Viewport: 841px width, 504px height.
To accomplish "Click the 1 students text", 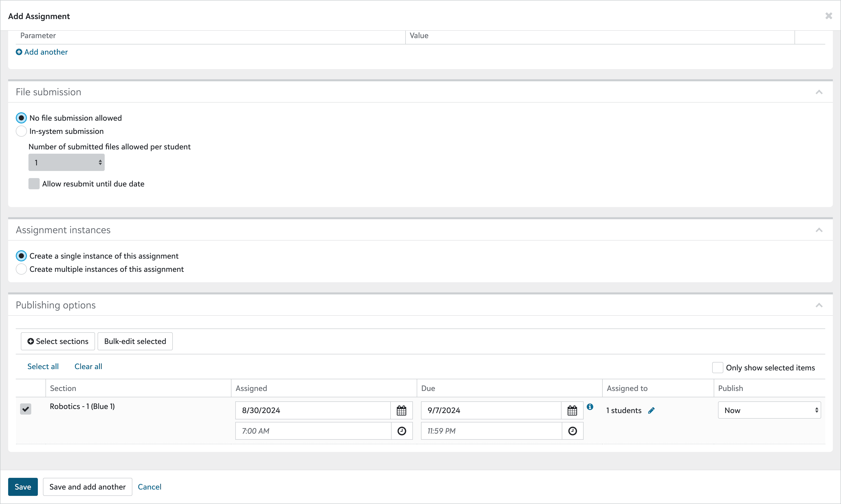I will click(x=624, y=410).
